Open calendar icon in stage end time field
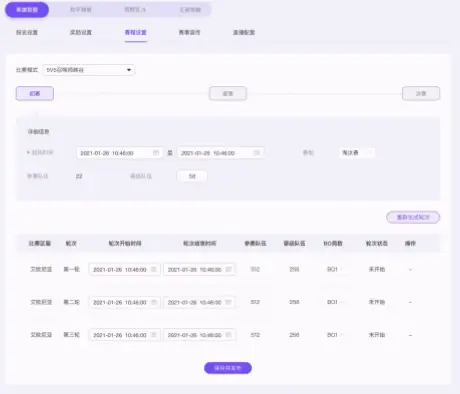Screen dimensions: 460x394 pos(256,153)
